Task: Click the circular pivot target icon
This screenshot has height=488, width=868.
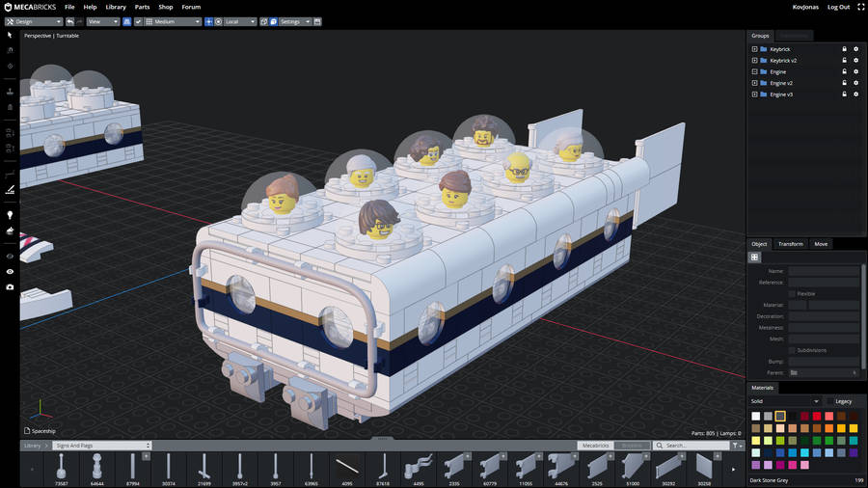Action: pos(218,21)
